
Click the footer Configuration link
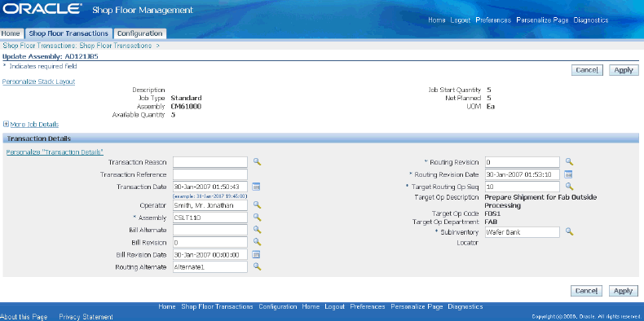(x=278, y=306)
